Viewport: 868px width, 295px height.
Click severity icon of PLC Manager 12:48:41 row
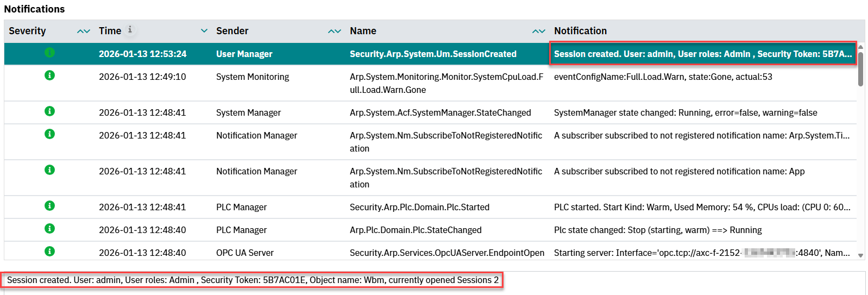(49, 206)
